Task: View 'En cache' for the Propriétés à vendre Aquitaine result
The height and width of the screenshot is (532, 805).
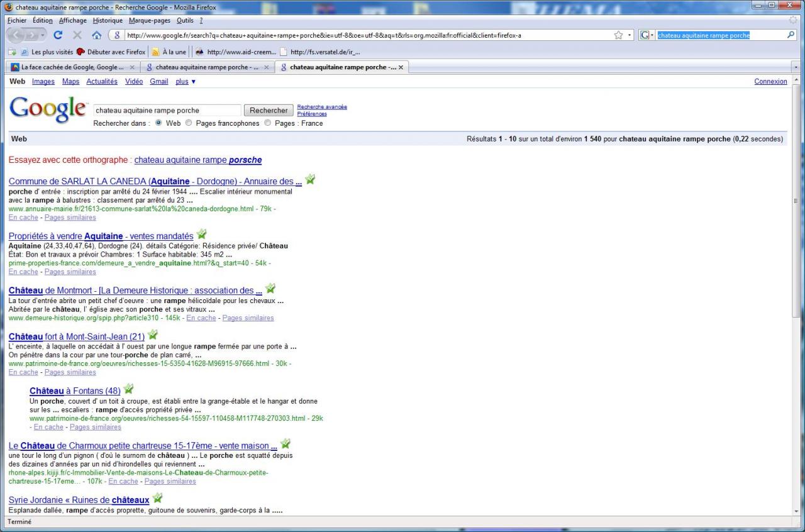Action: point(23,272)
